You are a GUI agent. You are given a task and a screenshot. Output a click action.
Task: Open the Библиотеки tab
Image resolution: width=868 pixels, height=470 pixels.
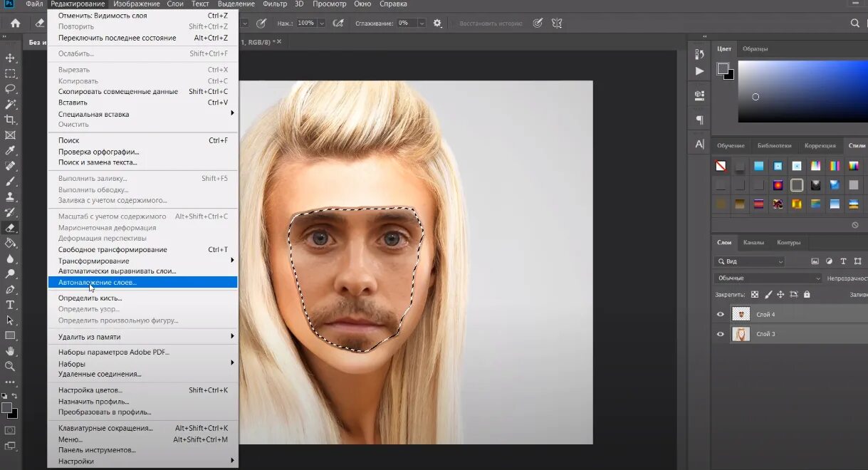click(773, 145)
